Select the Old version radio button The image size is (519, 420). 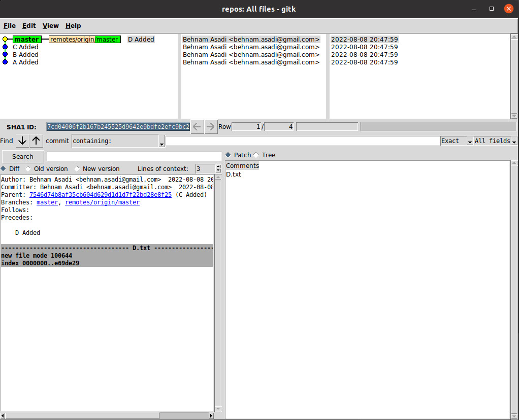click(28, 169)
